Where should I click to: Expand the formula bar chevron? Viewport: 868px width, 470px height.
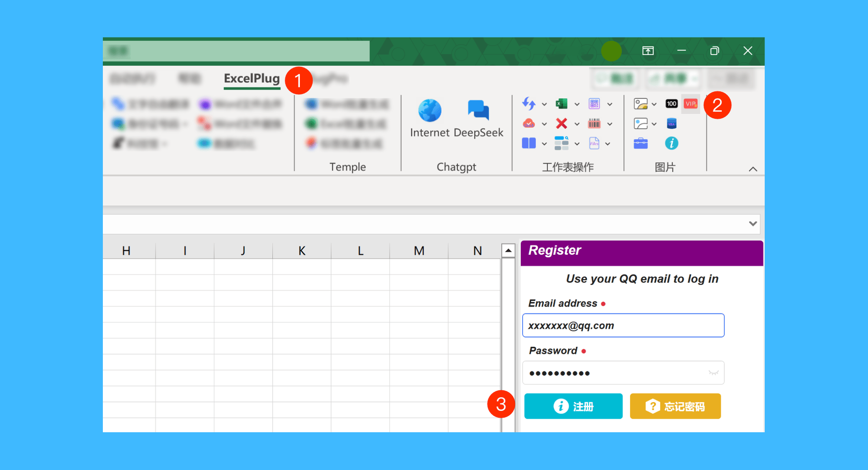(753, 223)
